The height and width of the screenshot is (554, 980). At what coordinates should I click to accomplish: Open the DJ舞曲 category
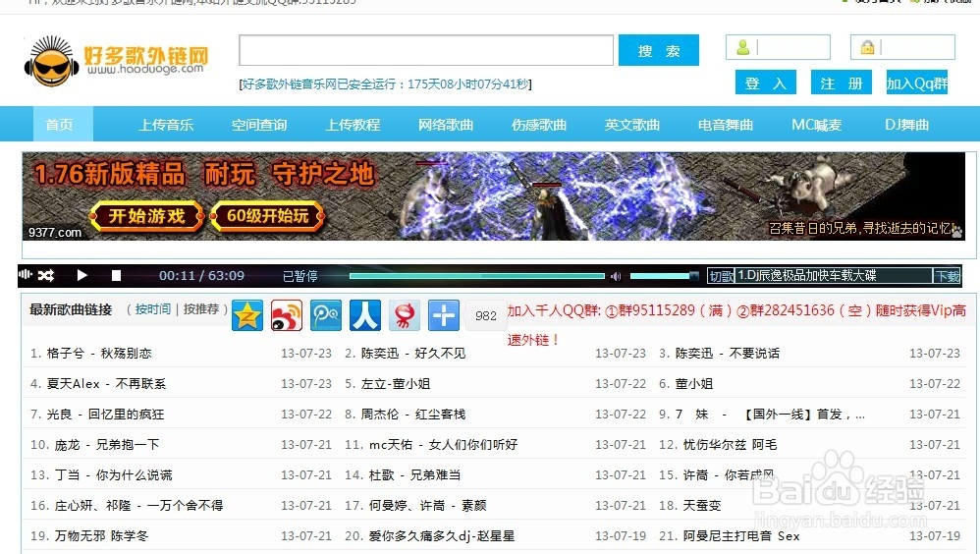coord(907,125)
